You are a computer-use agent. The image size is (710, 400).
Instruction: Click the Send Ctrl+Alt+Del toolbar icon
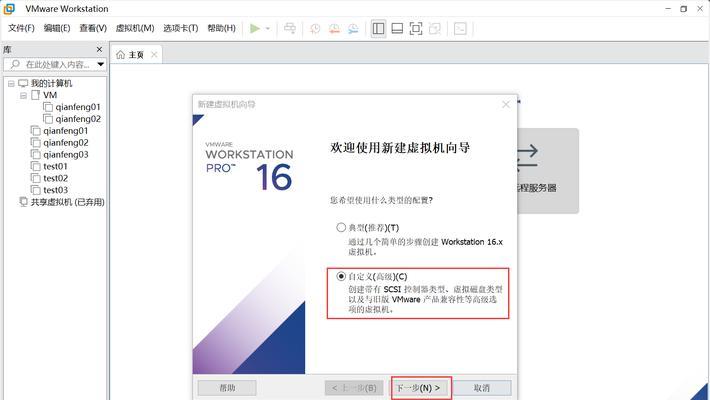(x=290, y=29)
